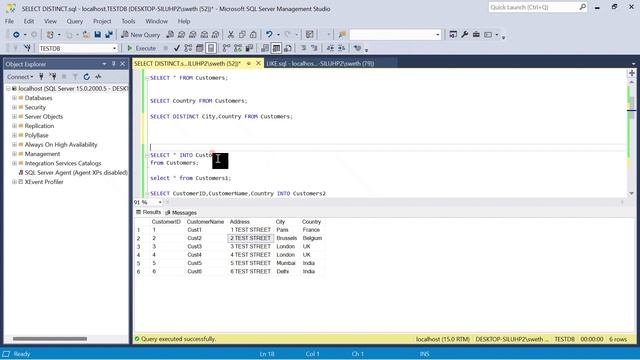
Task: Click the Paste icon in toolbar
Action: (253, 35)
